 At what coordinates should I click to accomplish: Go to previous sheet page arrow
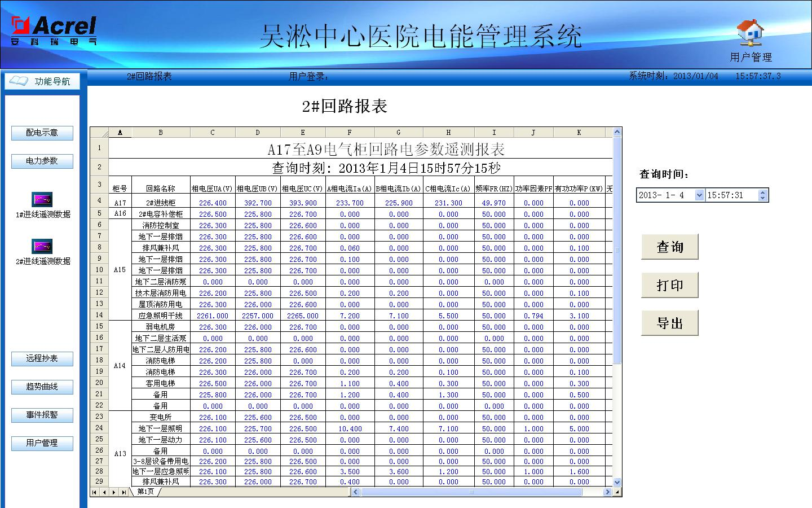104,492
